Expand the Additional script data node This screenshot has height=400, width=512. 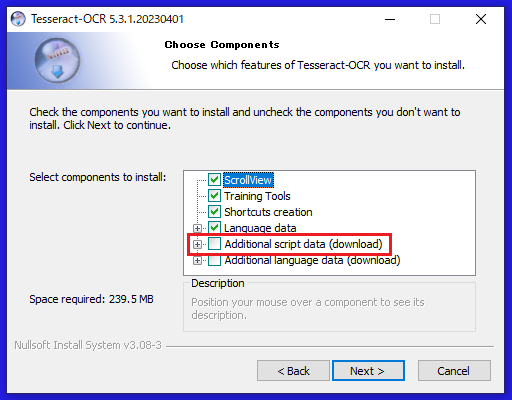(197, 244)
